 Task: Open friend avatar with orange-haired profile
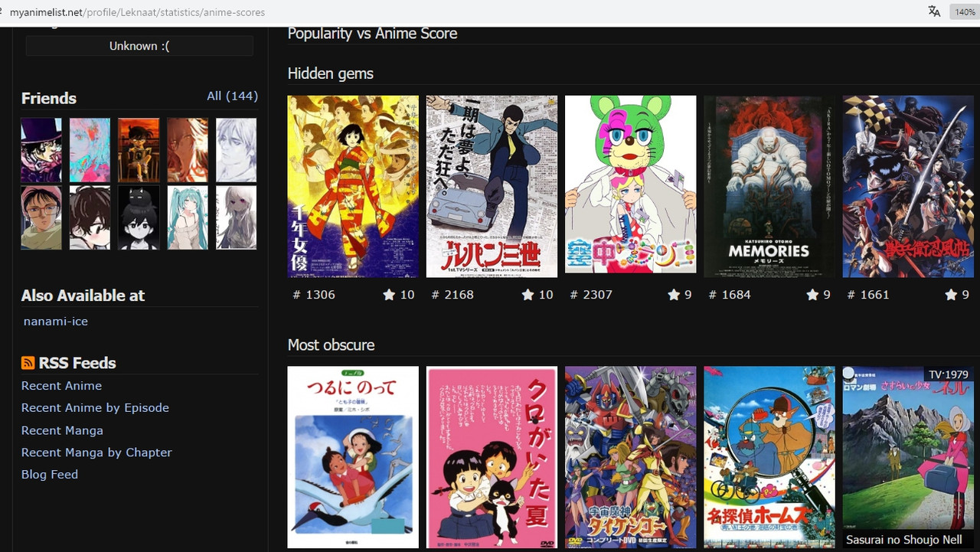pos(188,150)
